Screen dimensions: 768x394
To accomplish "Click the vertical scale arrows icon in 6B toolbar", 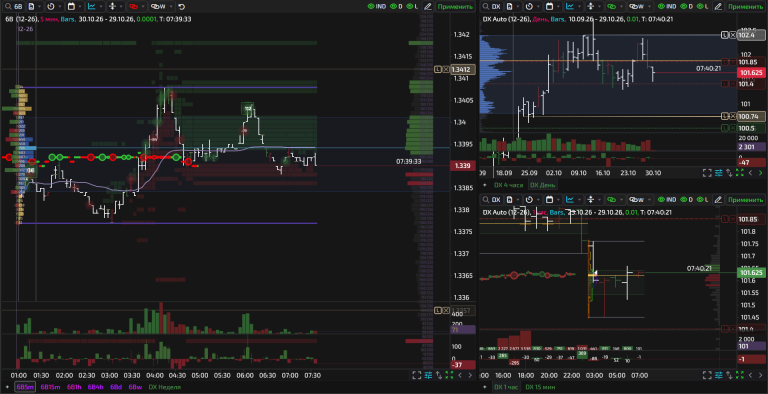I will [112, 7].
